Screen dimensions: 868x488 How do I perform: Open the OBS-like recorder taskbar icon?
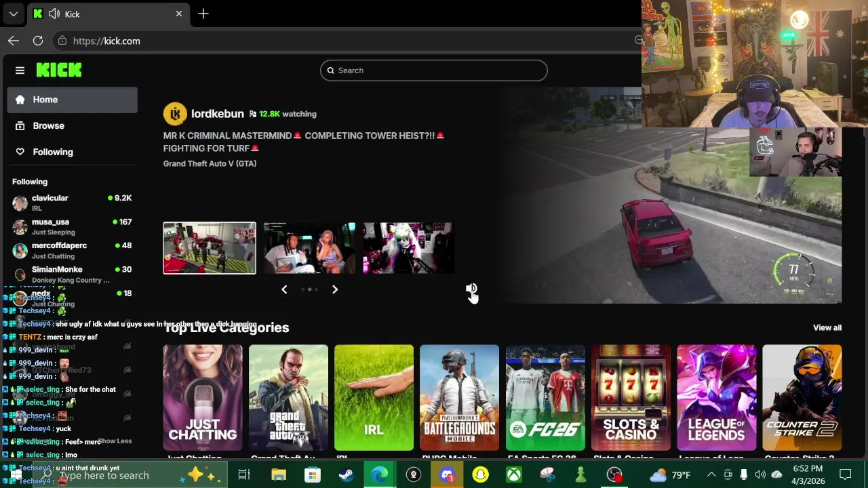click(x=614, y=475)
